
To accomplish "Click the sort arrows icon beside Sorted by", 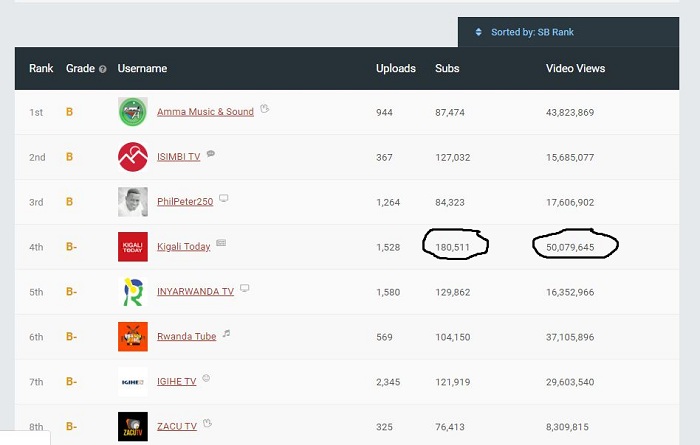I will (x=478, y=32).
